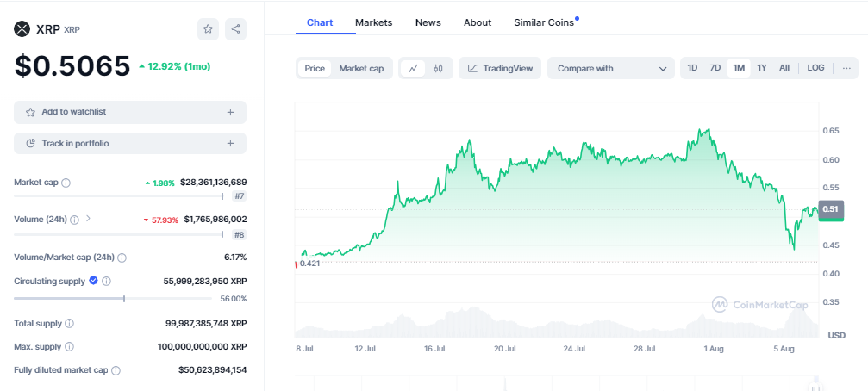Click the Max. supply info icon
The image size is (868, 391).
pos(69,347)
